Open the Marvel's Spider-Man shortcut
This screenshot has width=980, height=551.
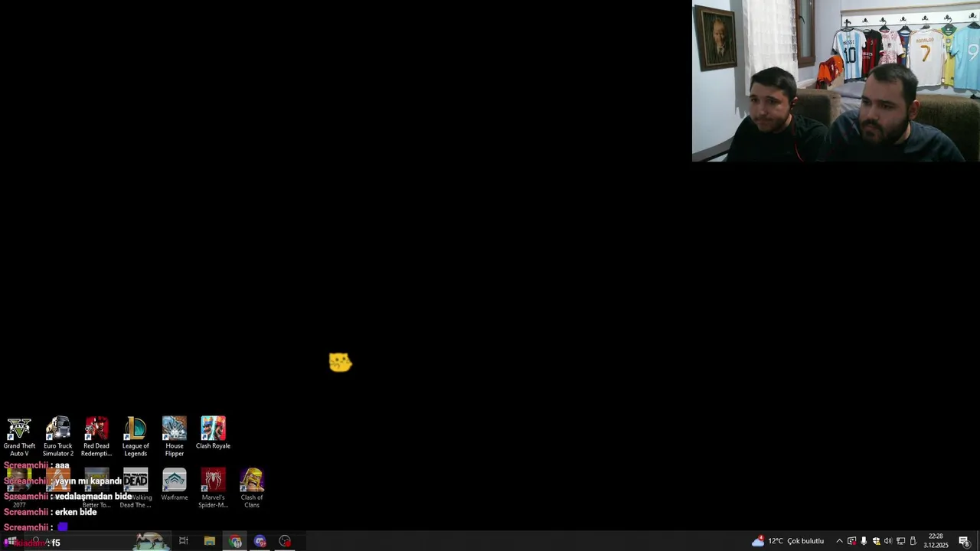(213, 487)
